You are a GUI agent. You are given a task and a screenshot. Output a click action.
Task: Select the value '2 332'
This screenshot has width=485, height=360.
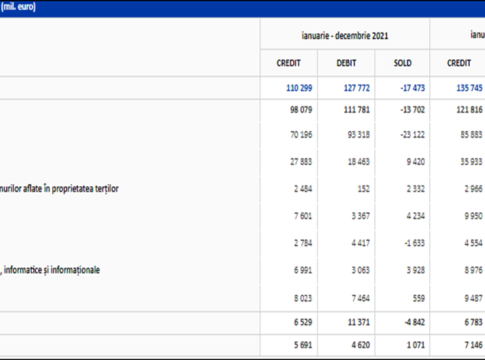tap(416, 189)
